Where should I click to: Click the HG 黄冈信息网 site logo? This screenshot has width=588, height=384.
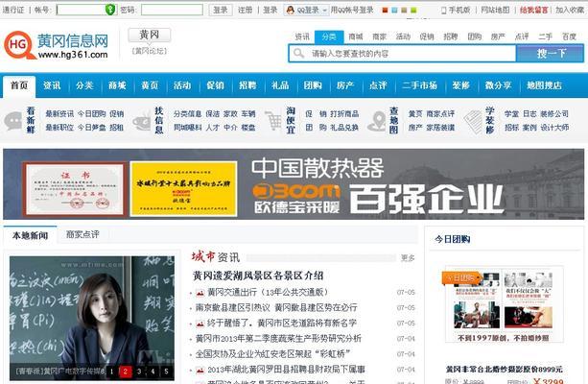coord(57,46)
